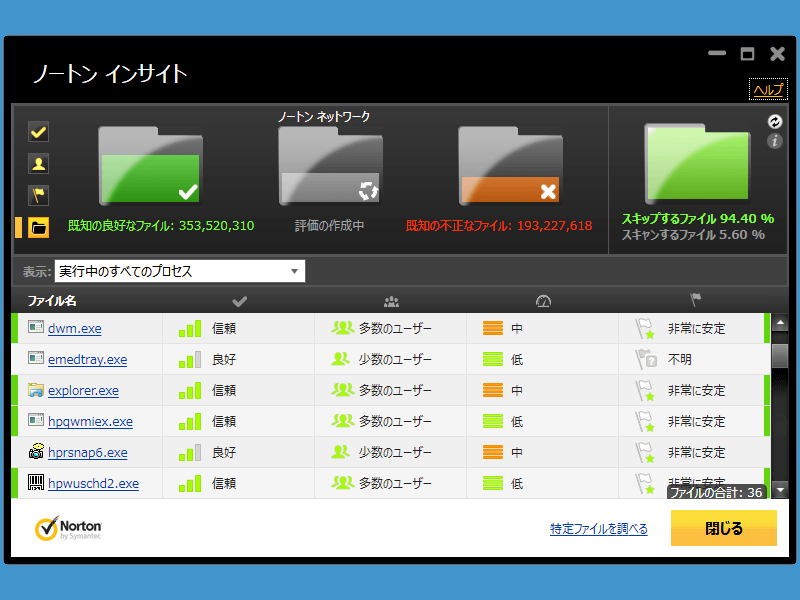The image size is (800, 600).
Task: Open hpqwmiex.exe file details link
Action: coord(90,422)
